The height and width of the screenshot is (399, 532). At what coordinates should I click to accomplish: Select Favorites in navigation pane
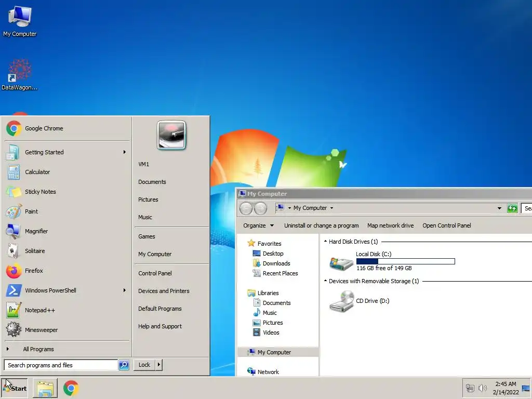[264, 243]
